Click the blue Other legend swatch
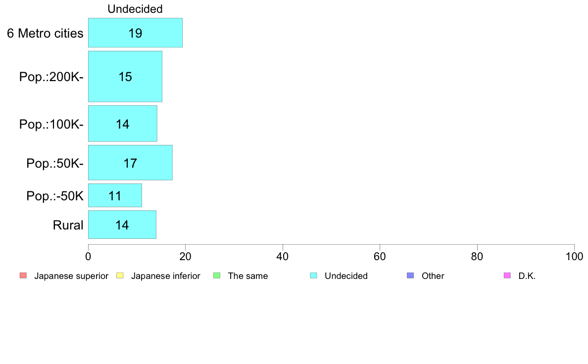 [411, 275]
